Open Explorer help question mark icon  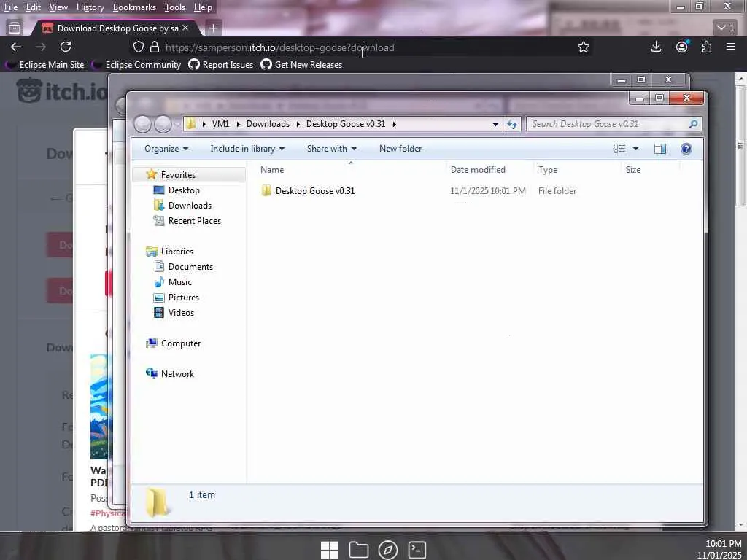(x=686, y=149)
